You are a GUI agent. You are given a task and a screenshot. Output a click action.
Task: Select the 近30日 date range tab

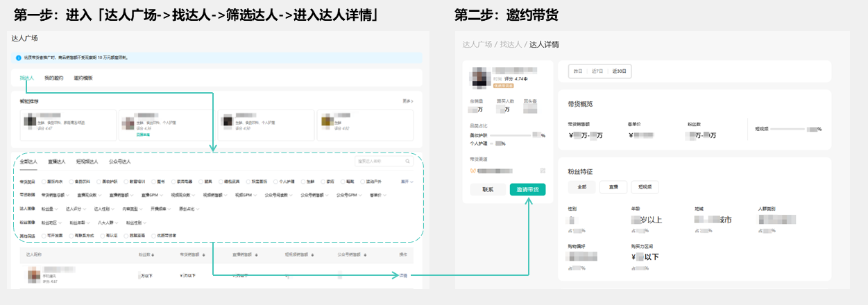619,71
